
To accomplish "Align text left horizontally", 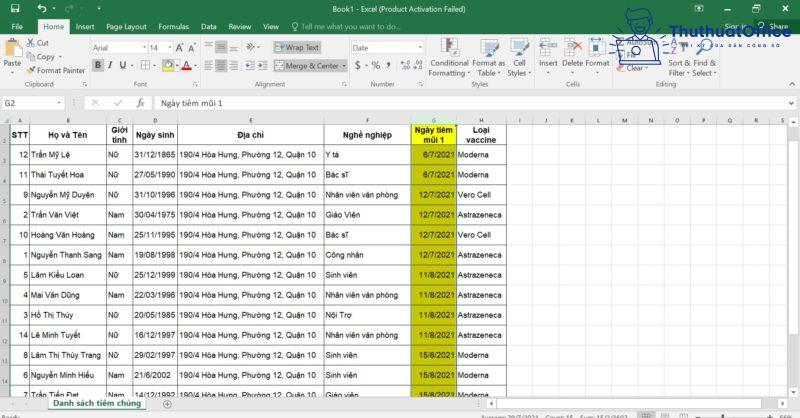I will point(208,65).
